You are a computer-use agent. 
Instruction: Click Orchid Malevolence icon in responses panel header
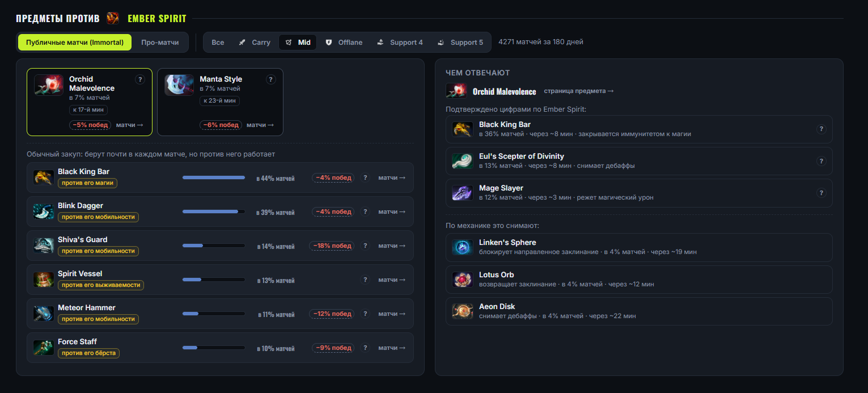[456, 91]
